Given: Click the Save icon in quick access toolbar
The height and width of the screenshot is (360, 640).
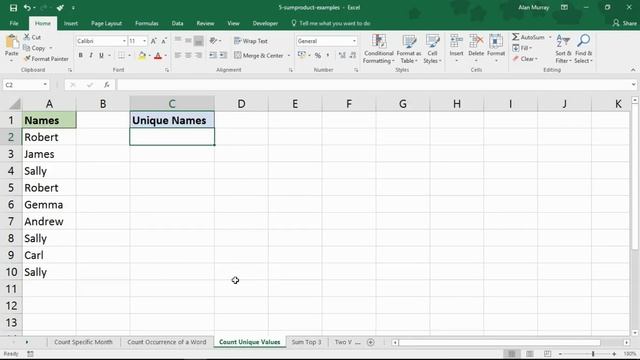Looking at the screenshot, I should click(13, 8).
